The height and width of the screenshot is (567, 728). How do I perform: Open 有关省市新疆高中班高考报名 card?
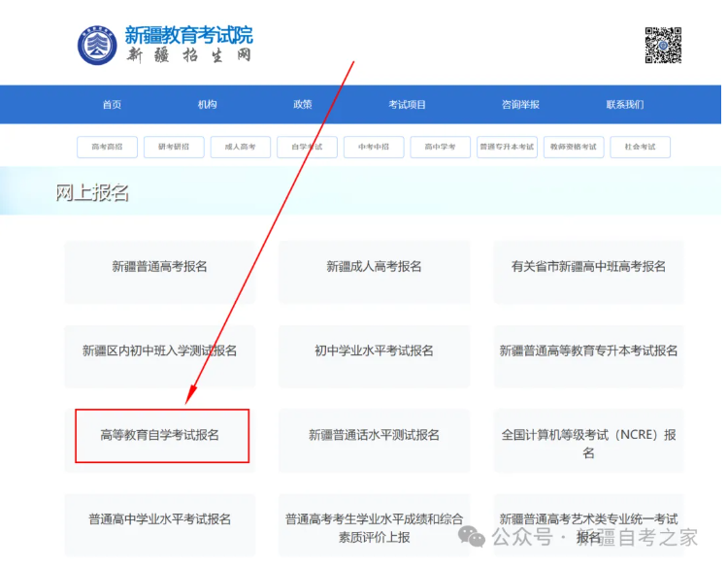point(589,272)
